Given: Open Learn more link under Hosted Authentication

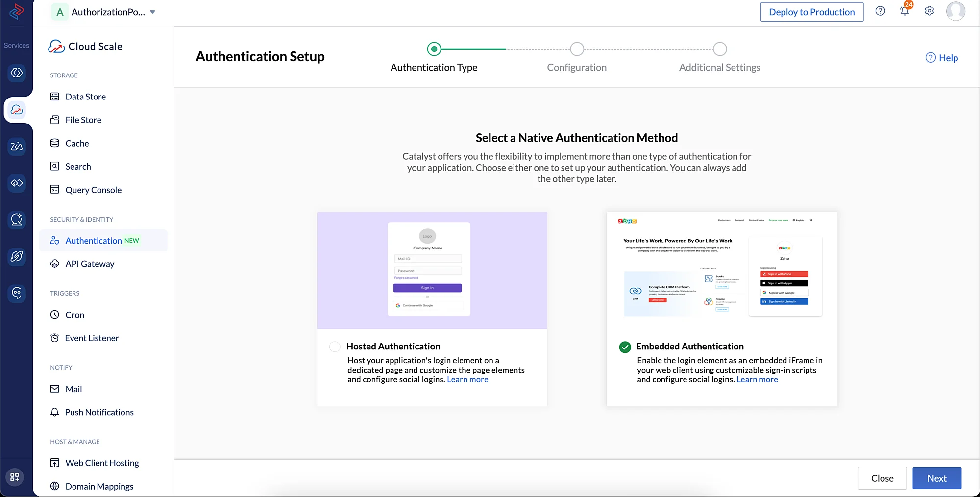Looking at the screenshot, I should pos(467,379).
